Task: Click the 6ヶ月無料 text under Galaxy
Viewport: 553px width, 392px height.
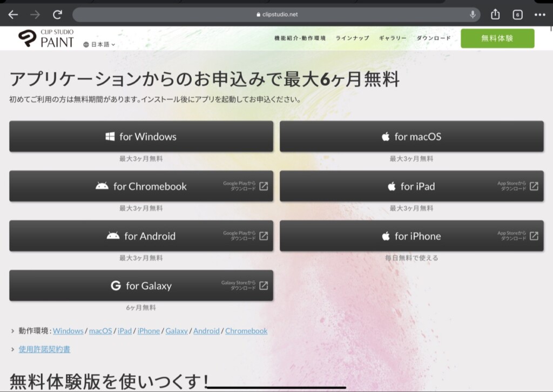Action: coord(141,308)
